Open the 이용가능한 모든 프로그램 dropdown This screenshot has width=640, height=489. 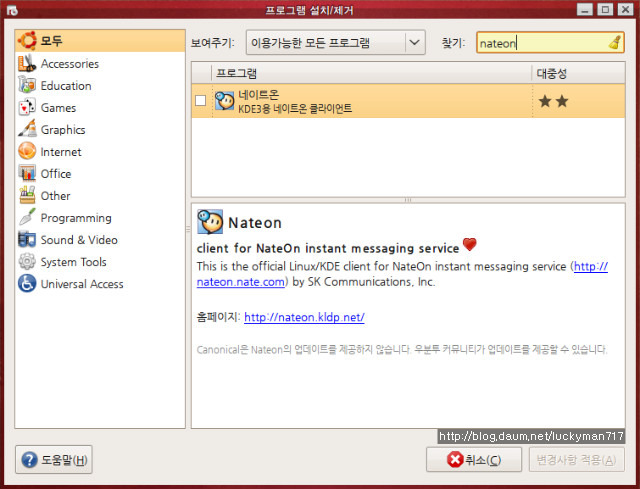click(336, 42)
